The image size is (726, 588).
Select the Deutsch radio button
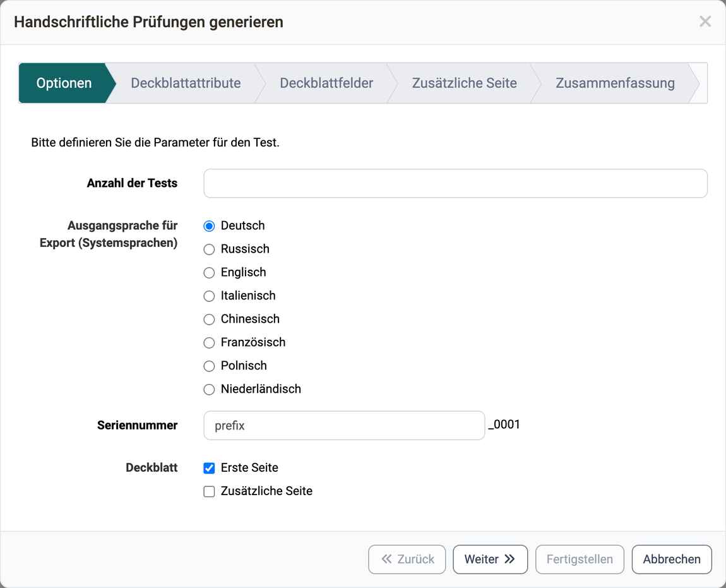click(x=210, y=226)
